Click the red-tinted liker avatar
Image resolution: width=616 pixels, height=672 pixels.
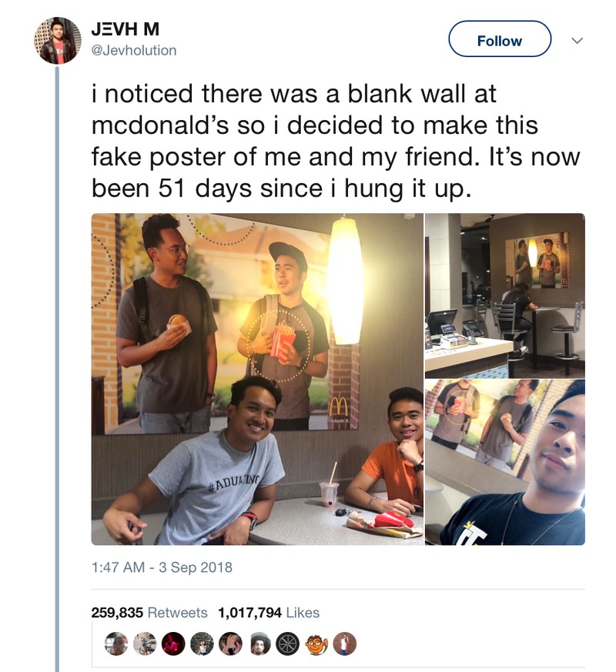[x=173, y=644]
